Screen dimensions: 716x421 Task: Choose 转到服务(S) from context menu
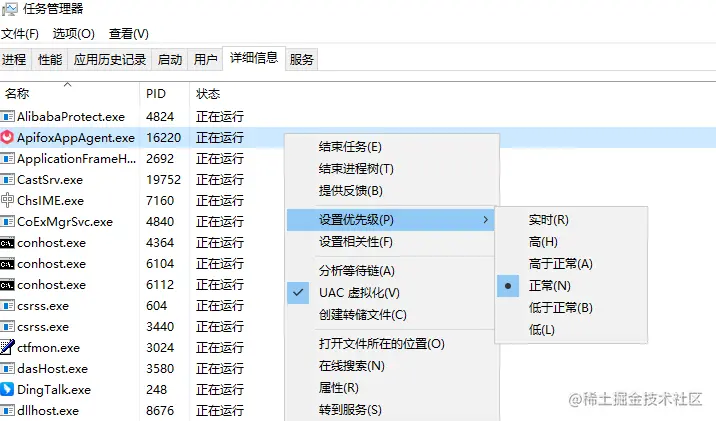click(391, 410)
